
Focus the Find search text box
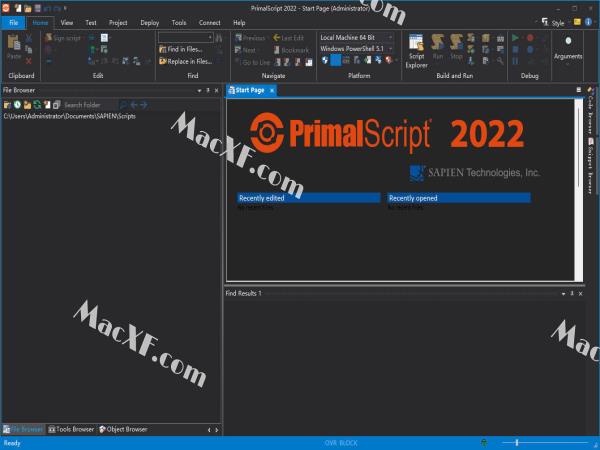point(183,38)
